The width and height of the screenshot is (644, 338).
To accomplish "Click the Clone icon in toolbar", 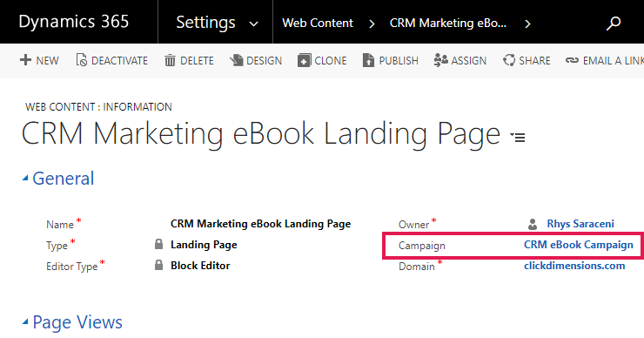I will click(x=304, y=60).
